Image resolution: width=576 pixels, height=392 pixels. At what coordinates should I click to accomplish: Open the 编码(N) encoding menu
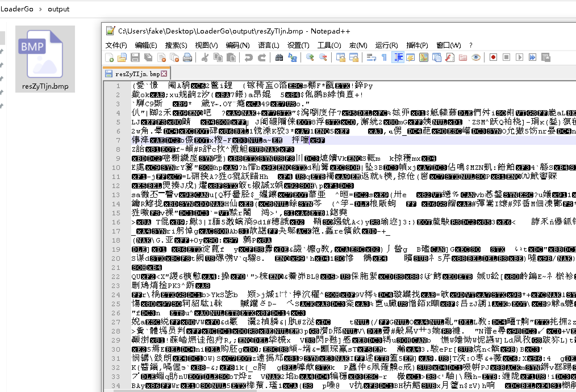pyautogui.click(x=237, y=45)
